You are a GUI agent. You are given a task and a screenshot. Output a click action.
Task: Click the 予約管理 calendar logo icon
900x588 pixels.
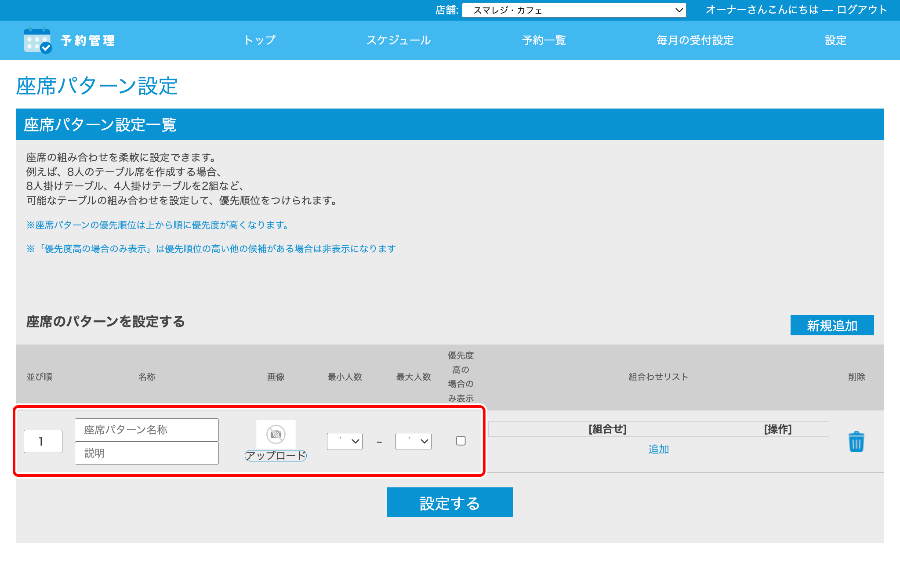pyautogui.click(x=37, y=40)
